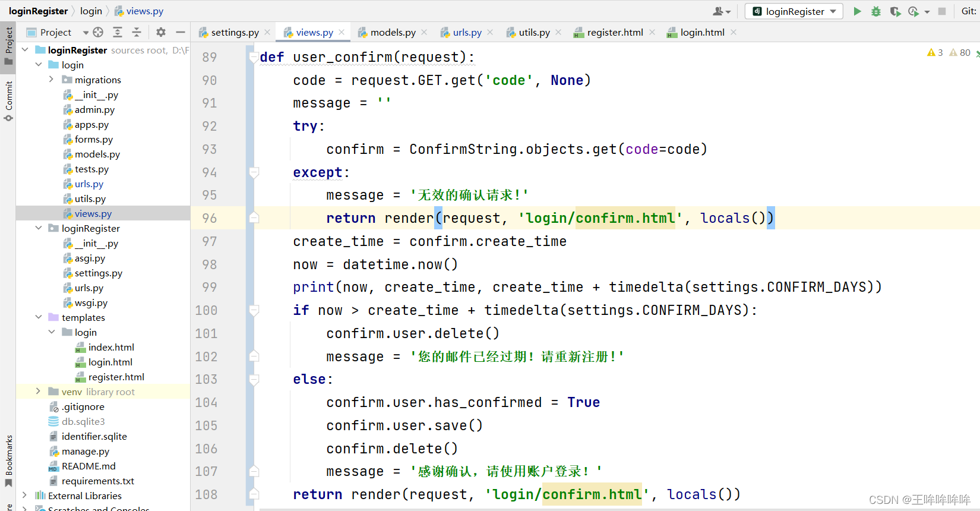980x511 pixels.
Task: Open the Project side tab
Action: (8, 46)
